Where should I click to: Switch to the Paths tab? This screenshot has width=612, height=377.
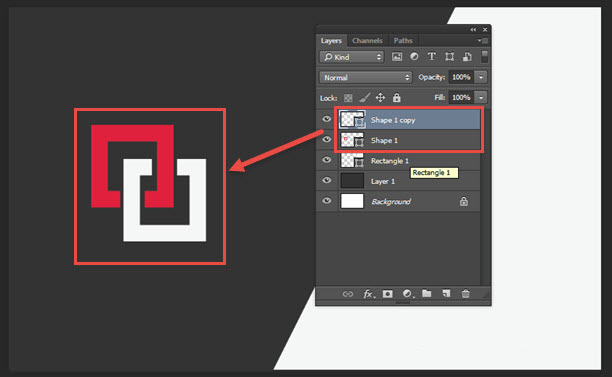(x=403, y=41)
